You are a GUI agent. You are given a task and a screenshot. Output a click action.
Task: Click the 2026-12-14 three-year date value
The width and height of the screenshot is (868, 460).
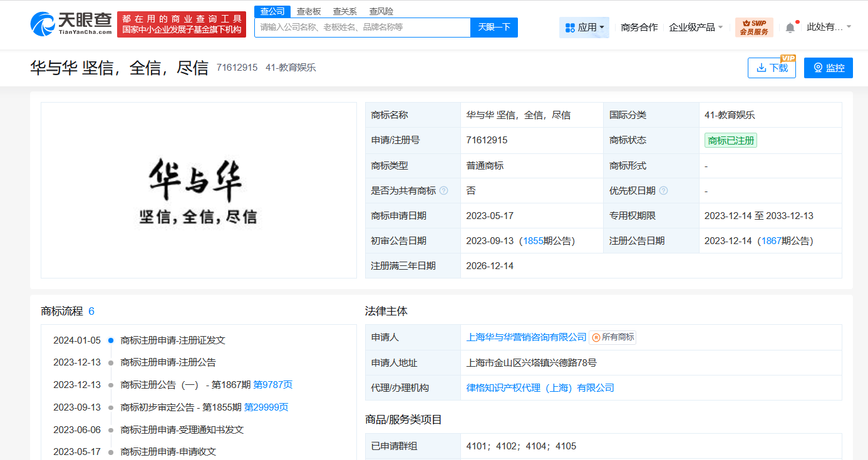click(490, 265)
